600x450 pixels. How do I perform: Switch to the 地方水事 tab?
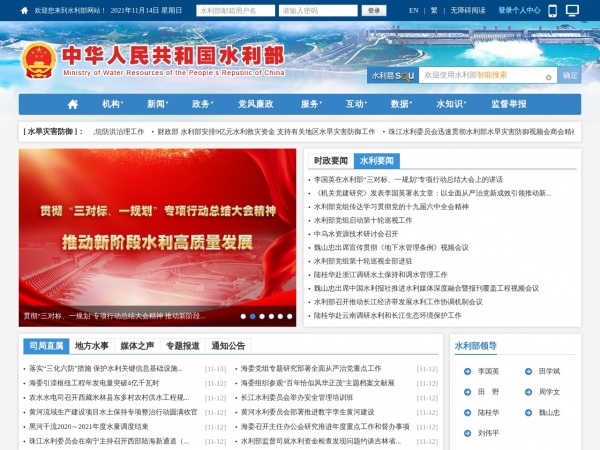(92, 346)
